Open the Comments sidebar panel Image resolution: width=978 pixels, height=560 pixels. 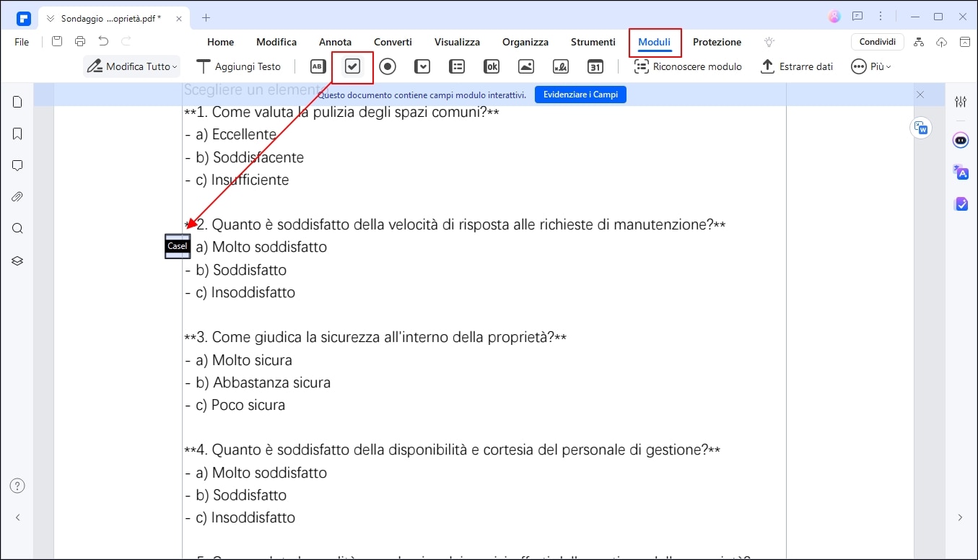click(18, 165)
